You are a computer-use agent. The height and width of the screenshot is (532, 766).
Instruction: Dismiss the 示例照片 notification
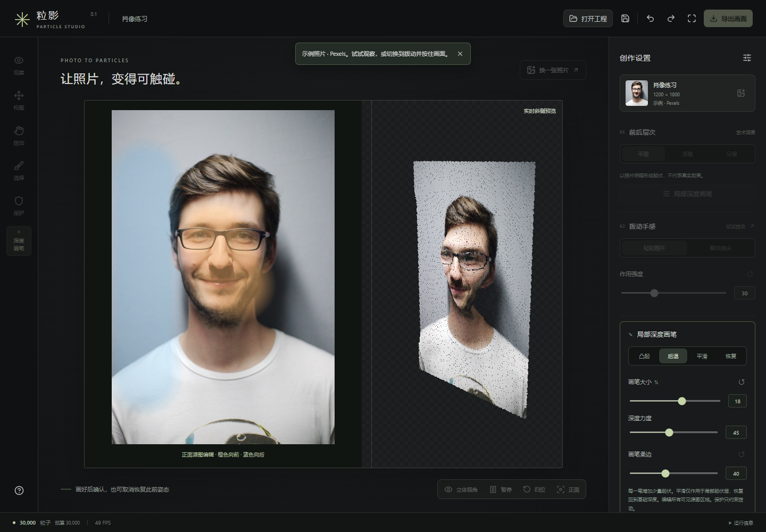click(460, 54)
